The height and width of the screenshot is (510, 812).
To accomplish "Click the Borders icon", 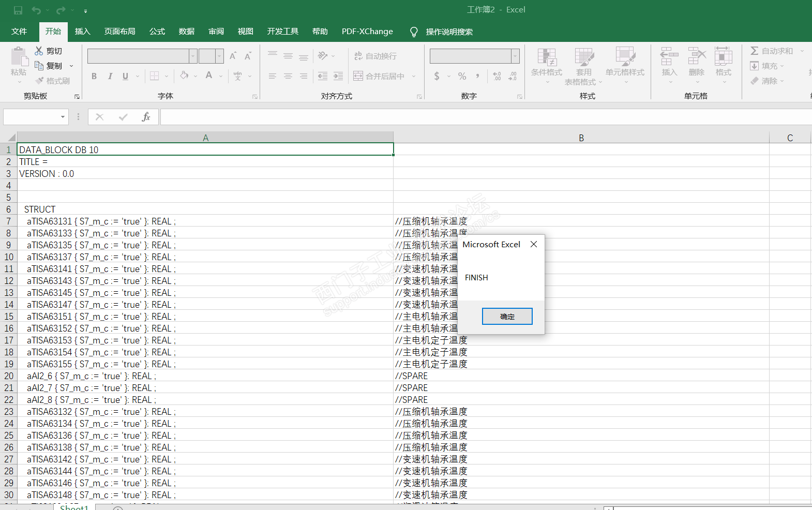I will pyautogui.click(x=154, y=76).
